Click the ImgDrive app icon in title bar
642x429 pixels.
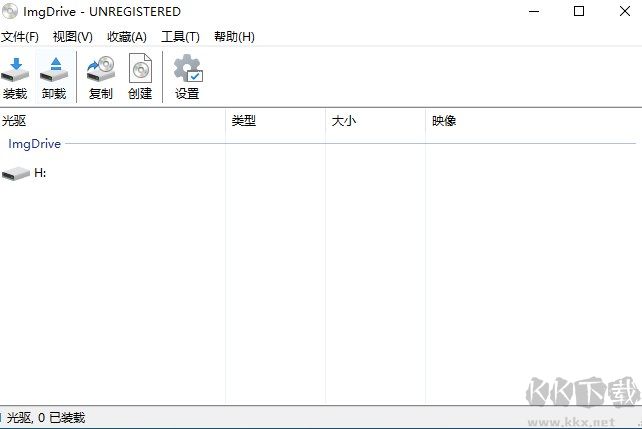click(x=11, y=12)
